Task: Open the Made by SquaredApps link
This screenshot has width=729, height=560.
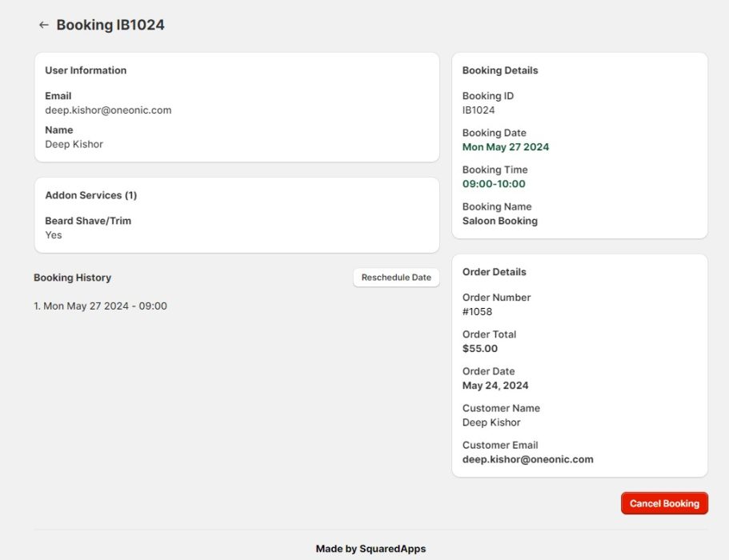Action: pos(371,549)
